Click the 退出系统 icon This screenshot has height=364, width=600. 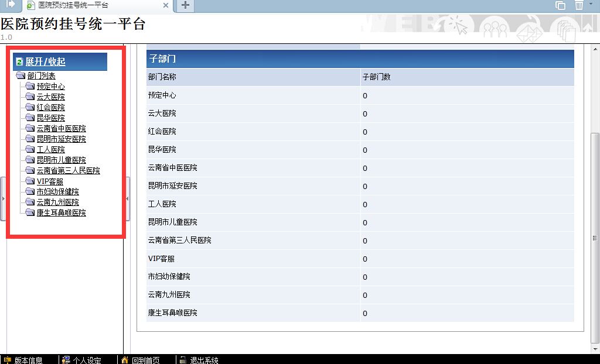183,360
